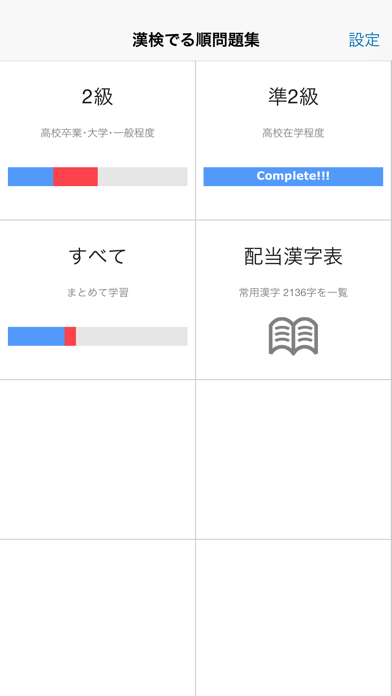
Task: Click 常用漢字 2136字を一覧 description
Action: 293,293
